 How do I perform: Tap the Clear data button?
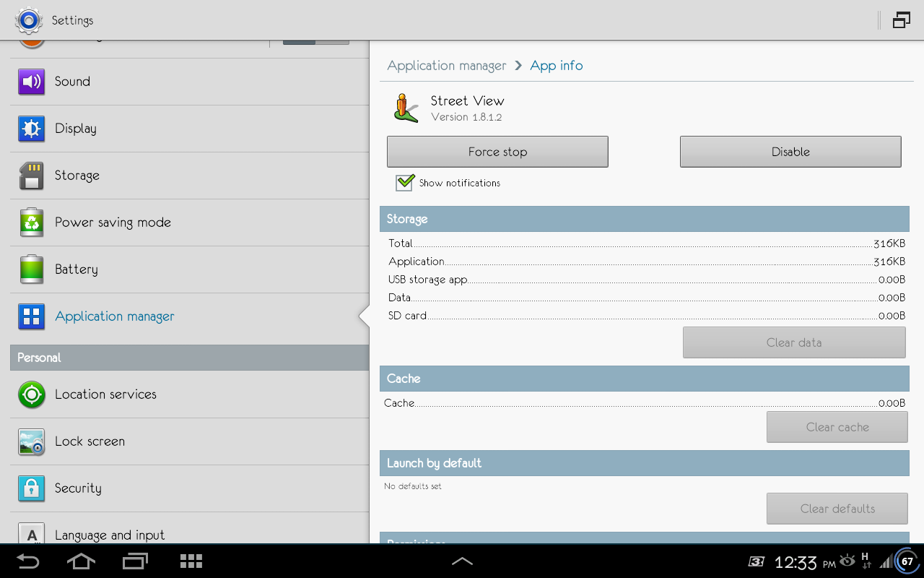coord(794,342)
